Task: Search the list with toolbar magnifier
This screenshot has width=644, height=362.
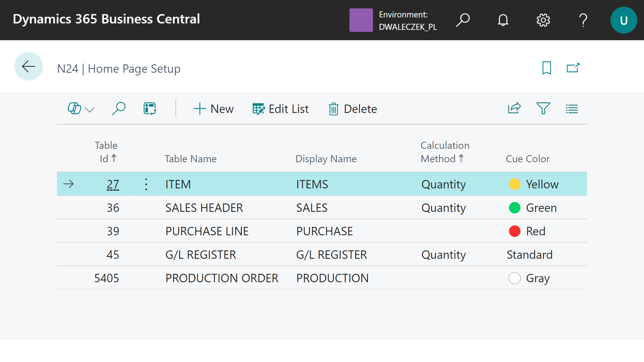Action: click(118, 109)
